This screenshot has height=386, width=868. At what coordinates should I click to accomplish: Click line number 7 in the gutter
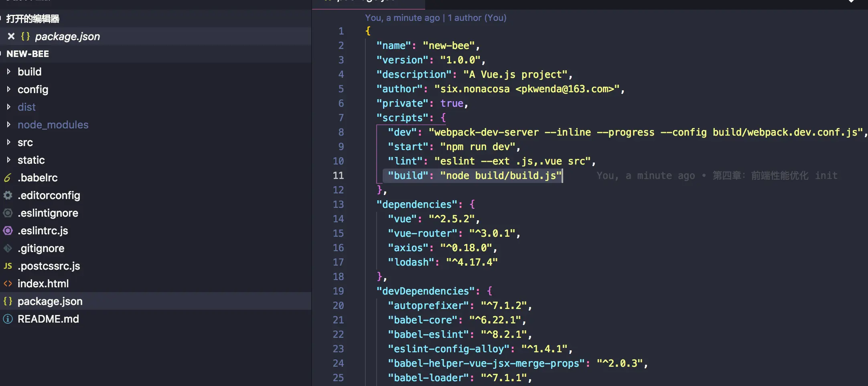click(341, 118)
